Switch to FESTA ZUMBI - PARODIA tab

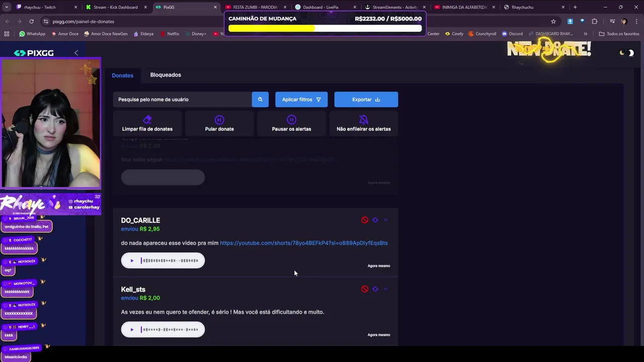(255, 7)
